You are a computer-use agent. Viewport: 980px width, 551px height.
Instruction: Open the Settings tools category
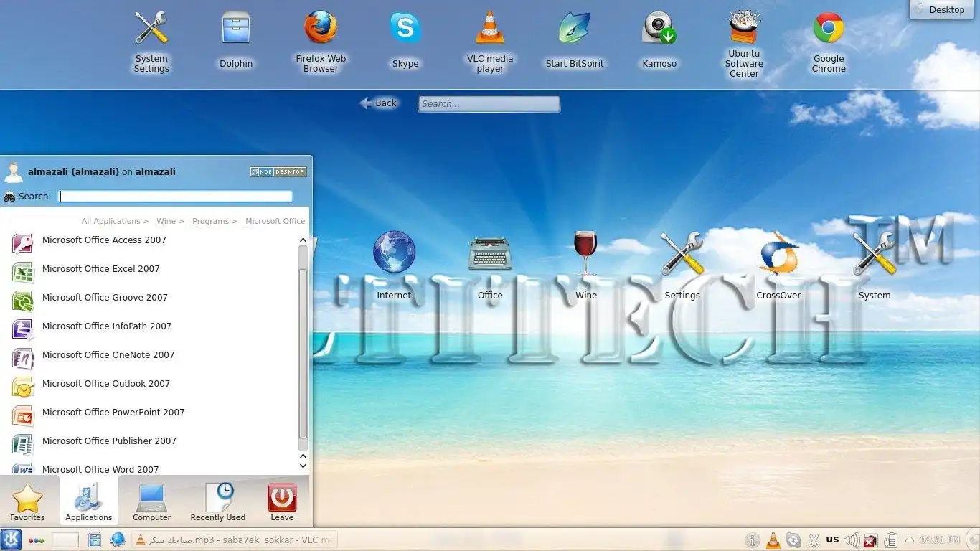pos(682,265)
